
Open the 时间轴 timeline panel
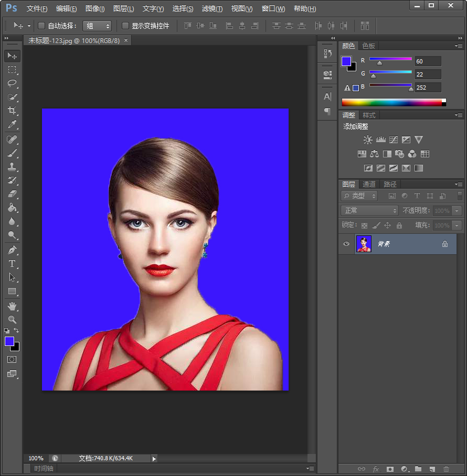(x=44, y=469)
